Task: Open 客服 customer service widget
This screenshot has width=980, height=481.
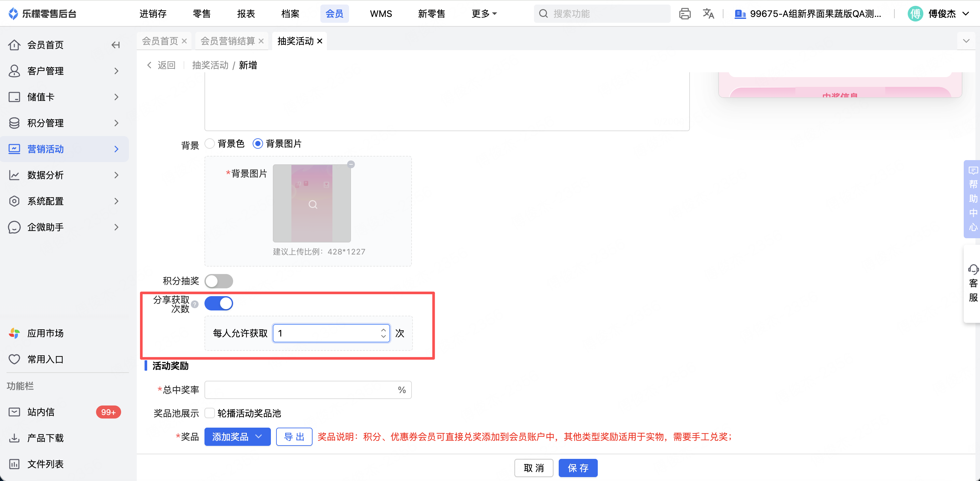Action: click(973, 283)
